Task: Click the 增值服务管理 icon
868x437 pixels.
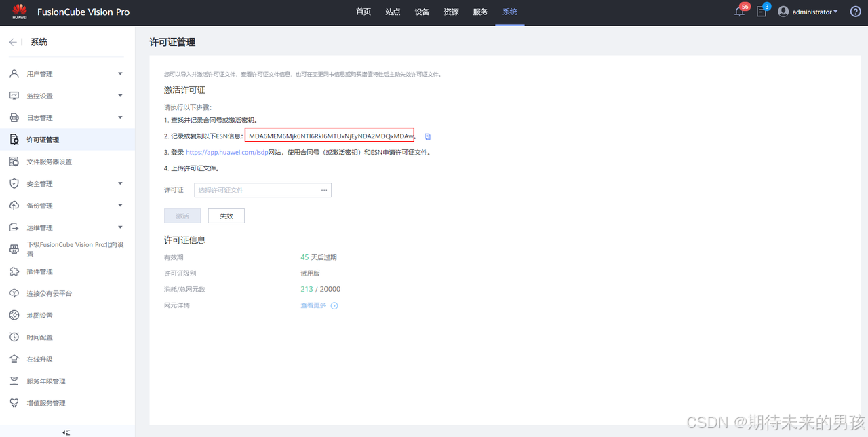Action: point(14,403)
